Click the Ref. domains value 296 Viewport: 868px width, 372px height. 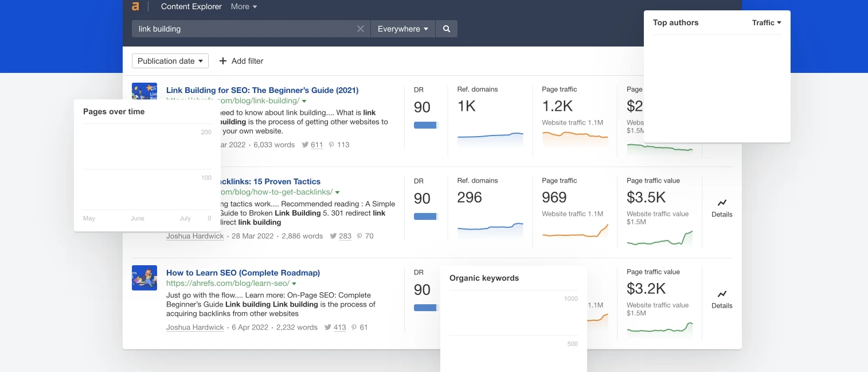[x=470, y=197]
